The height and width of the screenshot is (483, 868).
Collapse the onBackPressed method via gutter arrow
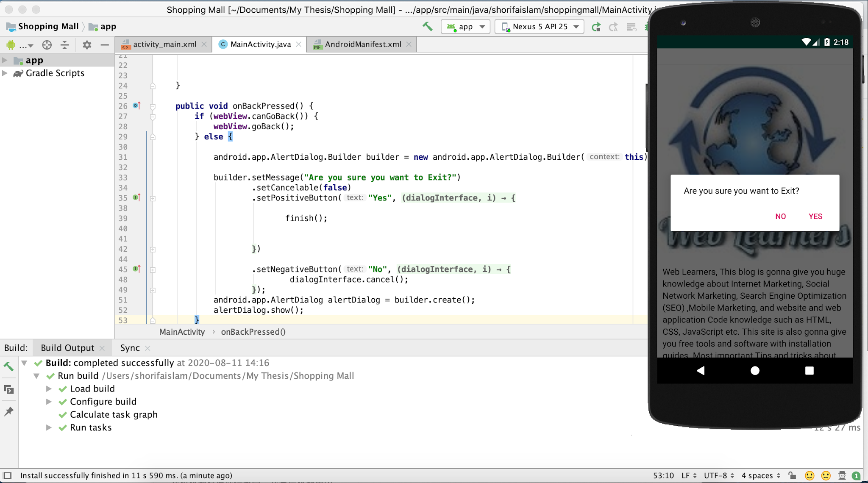(152, 106)
